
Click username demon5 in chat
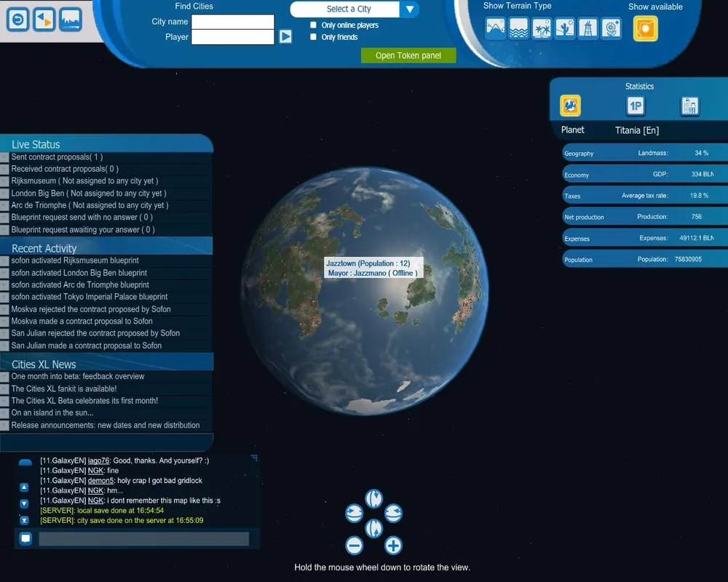click(x=100, y=481)
